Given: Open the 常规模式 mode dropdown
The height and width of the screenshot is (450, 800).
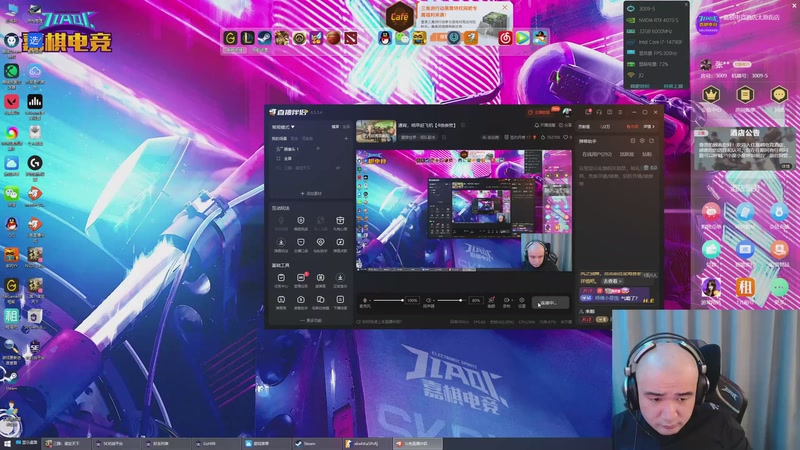Looking at the screenshot, I should pos(283,127).
